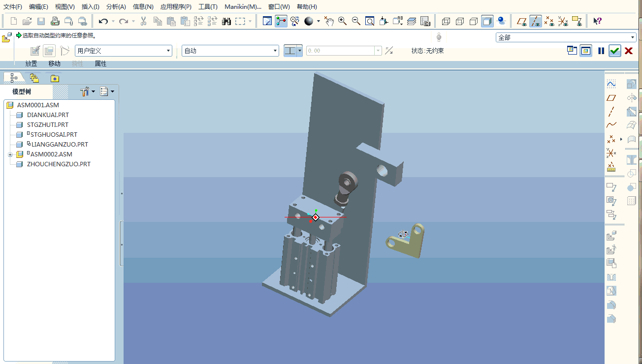Open the settings icon in model tree
The height and width of the screenshot is (364, 642).
point(85,91)
